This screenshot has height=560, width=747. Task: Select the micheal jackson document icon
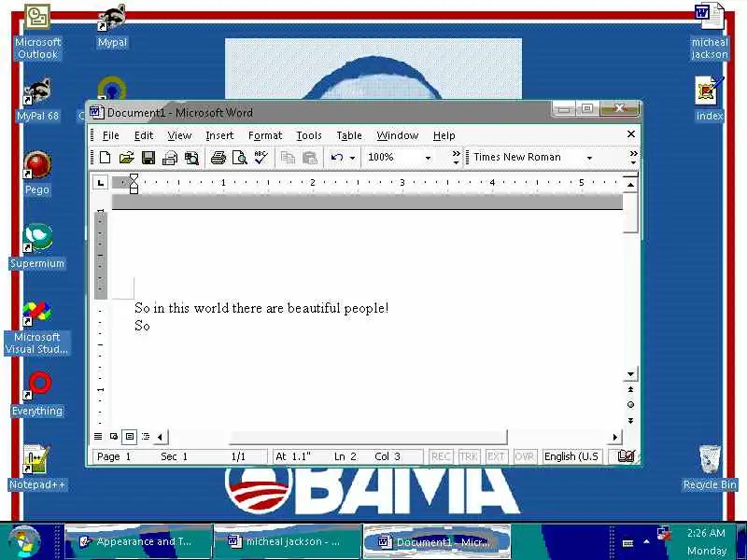pos(710,33)
